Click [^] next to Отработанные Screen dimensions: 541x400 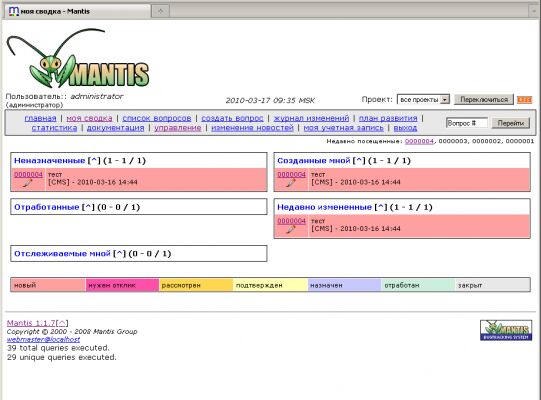click(88, 207)
